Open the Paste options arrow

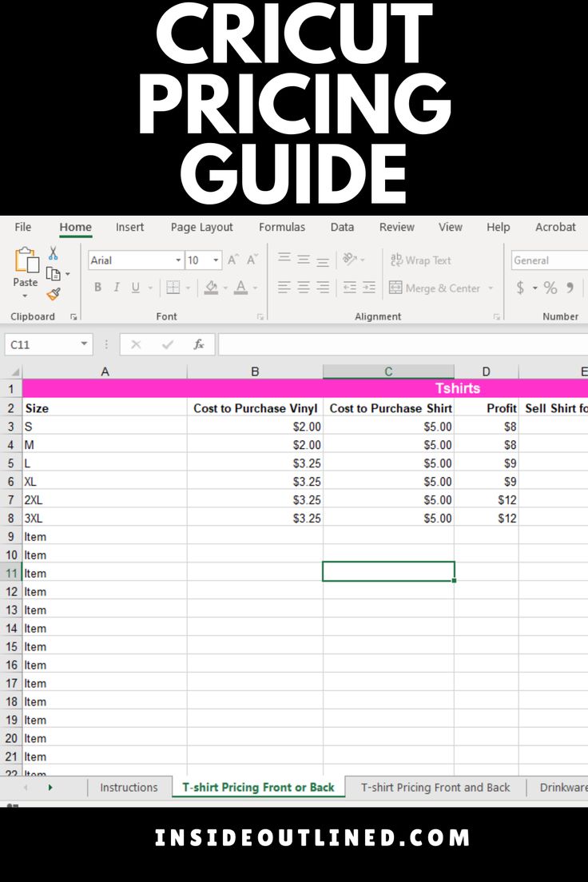25,296
